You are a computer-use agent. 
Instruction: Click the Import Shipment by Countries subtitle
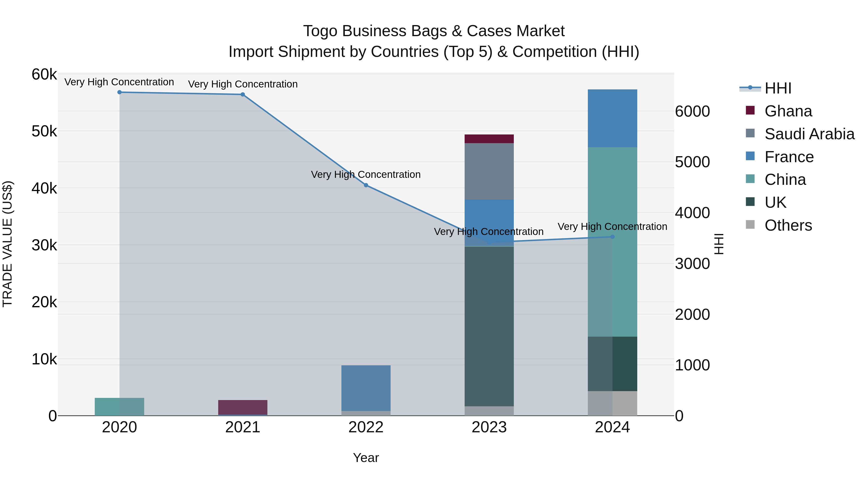pos(434,52)
